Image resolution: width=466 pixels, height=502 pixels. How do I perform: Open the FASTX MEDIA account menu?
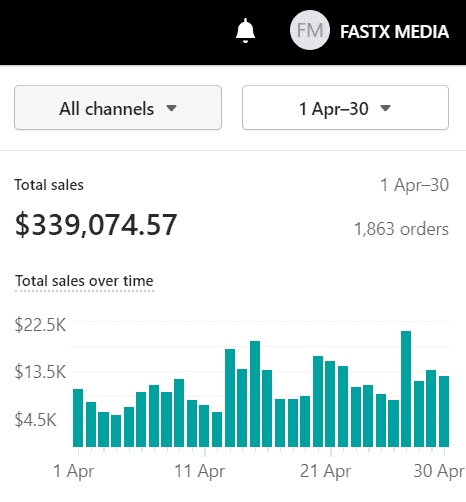pyautogui.click(x=394, y=32)
